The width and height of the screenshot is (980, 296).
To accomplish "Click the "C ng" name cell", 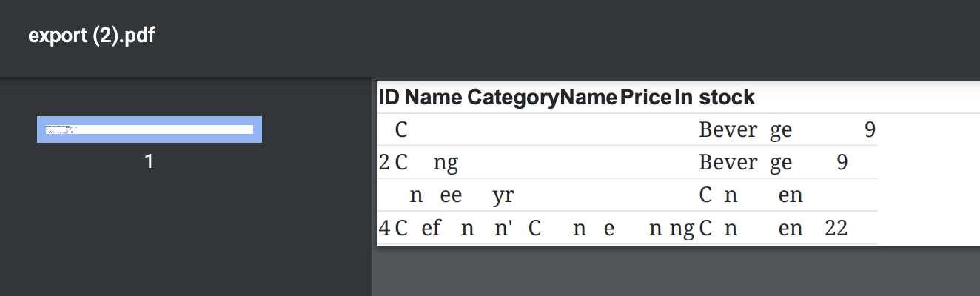I will click(427, 163).
